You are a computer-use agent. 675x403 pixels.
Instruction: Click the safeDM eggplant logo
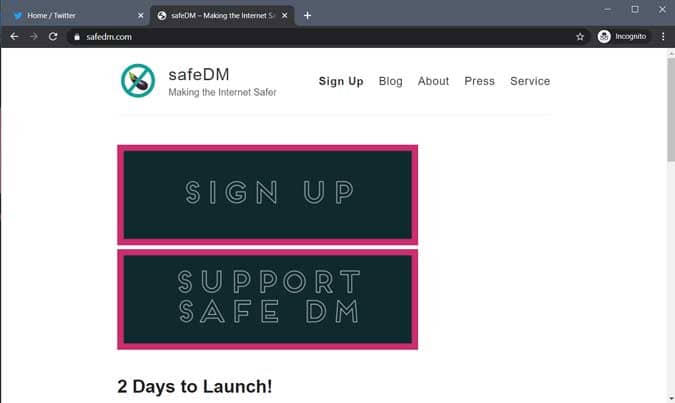pos(138,81)
